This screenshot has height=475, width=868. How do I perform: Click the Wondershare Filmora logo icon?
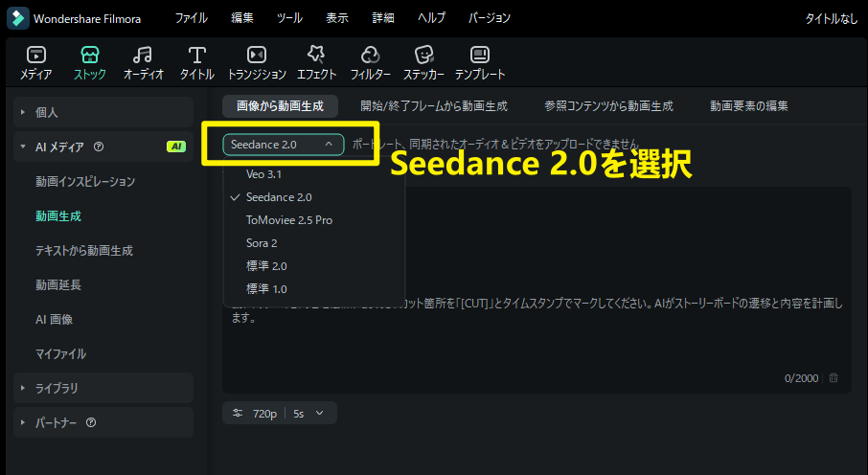point(17,18)
